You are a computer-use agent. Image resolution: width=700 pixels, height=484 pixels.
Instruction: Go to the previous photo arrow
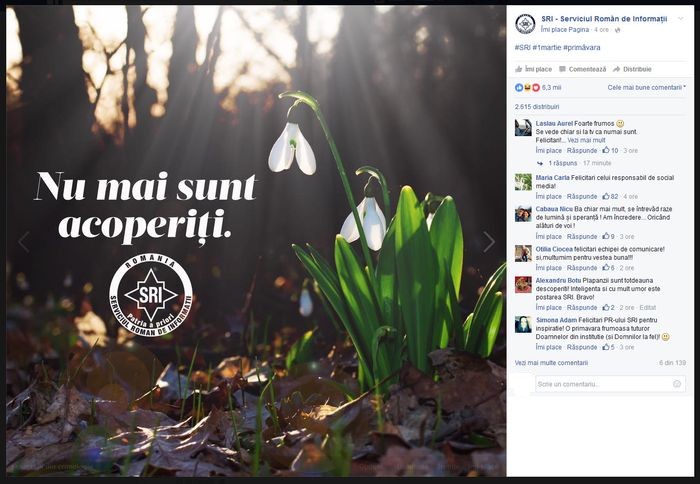tap(24, 242)
